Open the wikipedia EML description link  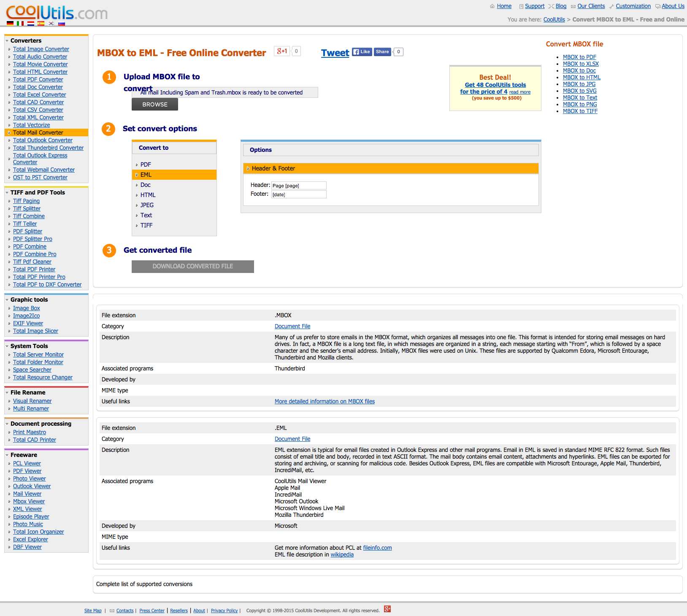[342, 554]
